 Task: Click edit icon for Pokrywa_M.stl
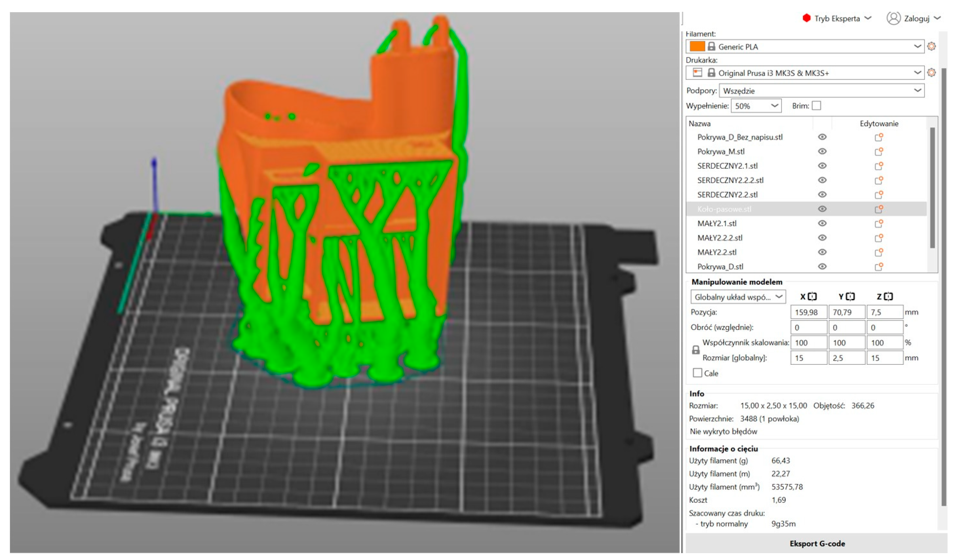879,151
